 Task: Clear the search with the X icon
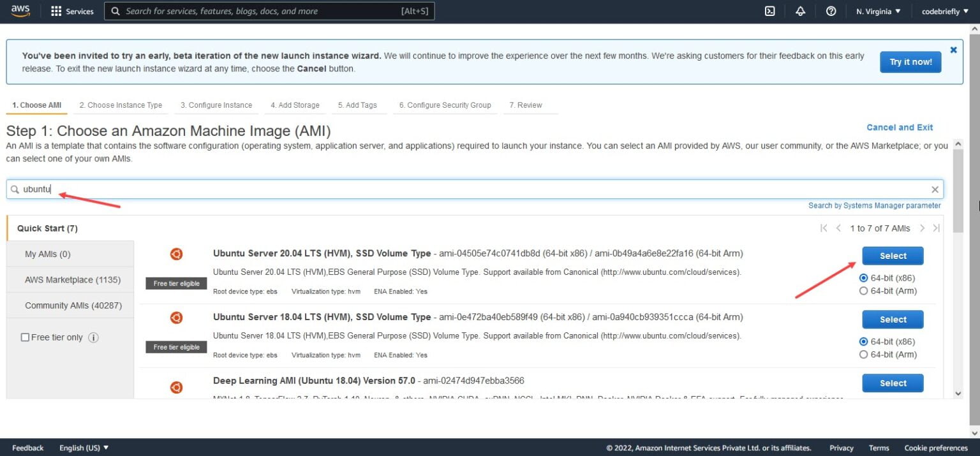coord(935,189)
